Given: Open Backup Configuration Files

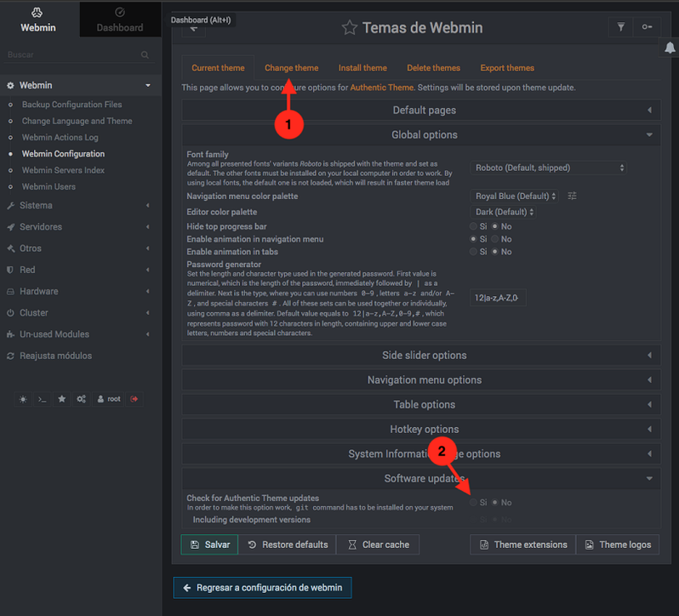Looking at the screenshot, I should click(71, 105).
